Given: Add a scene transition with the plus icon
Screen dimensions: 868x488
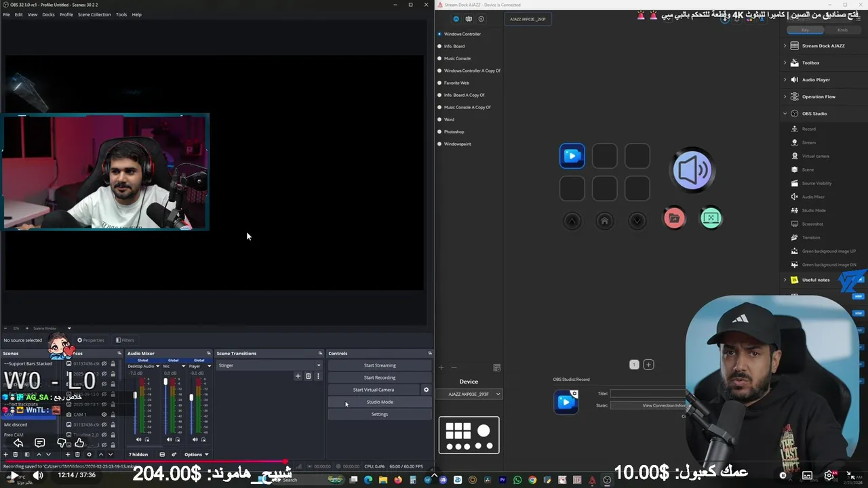Looking at the screenshot, I should [x=298, y=376].
